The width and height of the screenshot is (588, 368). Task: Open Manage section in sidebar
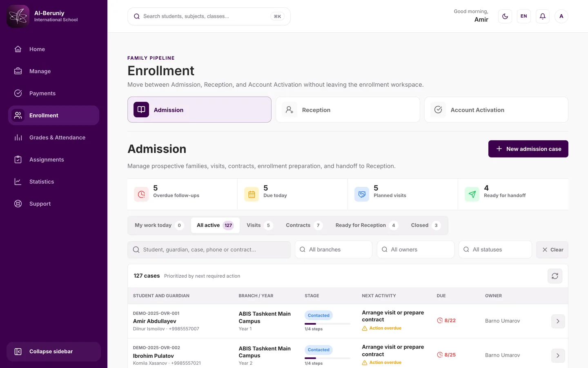pos(53,71)
